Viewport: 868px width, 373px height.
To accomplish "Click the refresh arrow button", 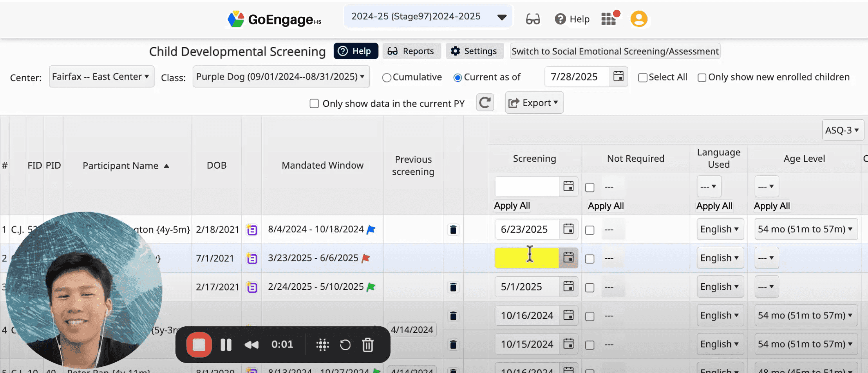I will pos(485,102).
